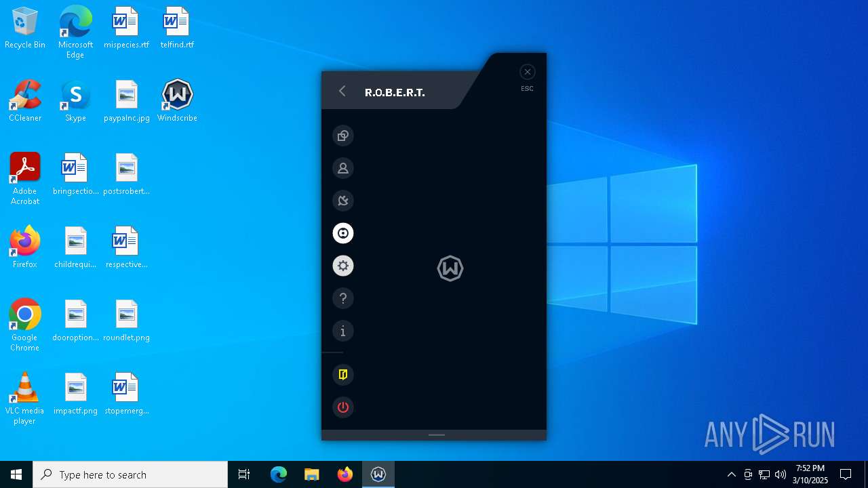Go back using the arrow beside R.O.B.E.R.T.
The image size is (868, 488).
pos(342,91)
